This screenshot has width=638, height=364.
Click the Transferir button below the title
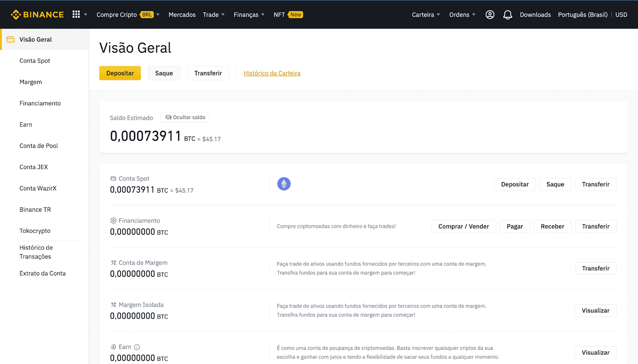208,73
